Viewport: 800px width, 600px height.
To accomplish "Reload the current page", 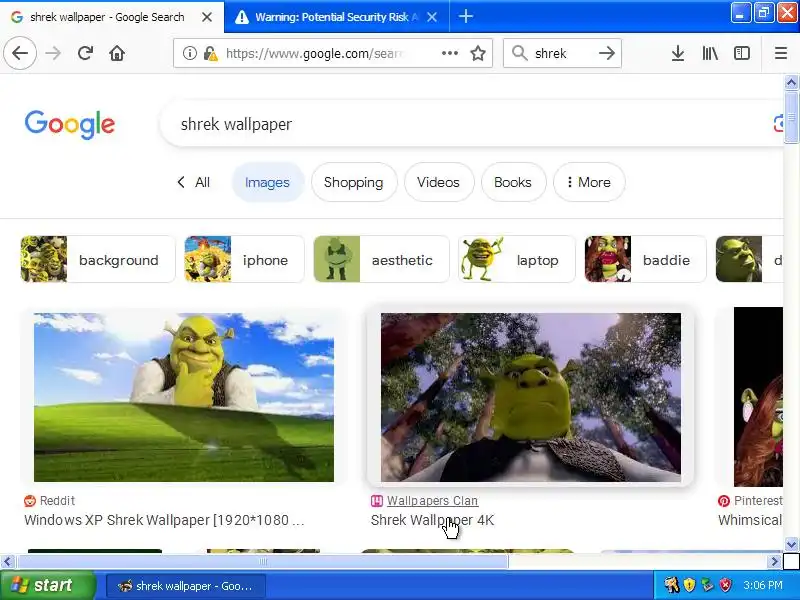I will pyautogui.click(x=85, y=53).
